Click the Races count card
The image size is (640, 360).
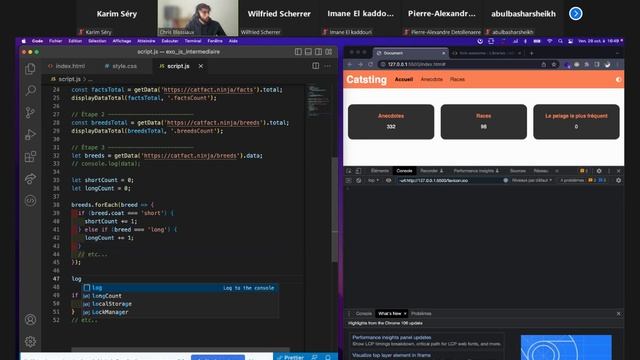click(x=484, y=122)
